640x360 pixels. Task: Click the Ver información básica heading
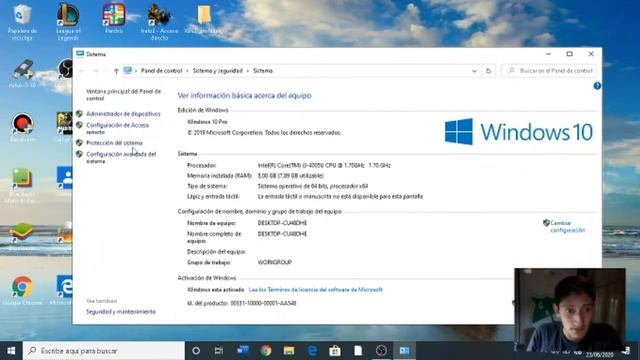(x=244, y=96)
